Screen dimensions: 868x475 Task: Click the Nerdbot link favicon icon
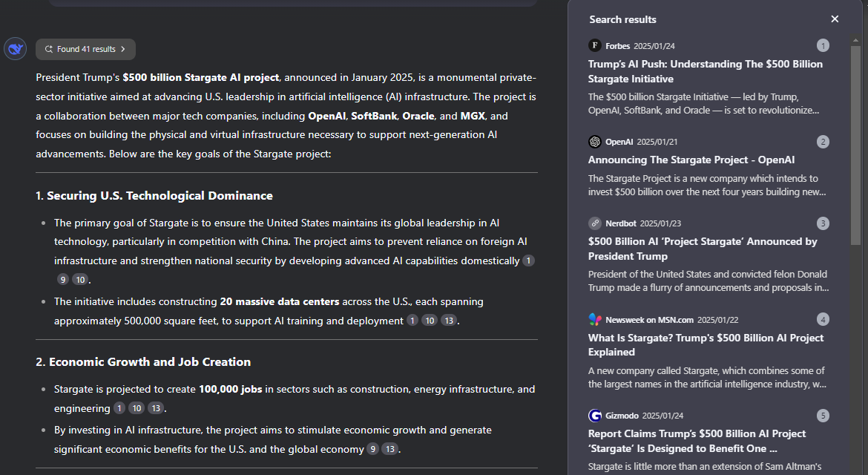594,223
